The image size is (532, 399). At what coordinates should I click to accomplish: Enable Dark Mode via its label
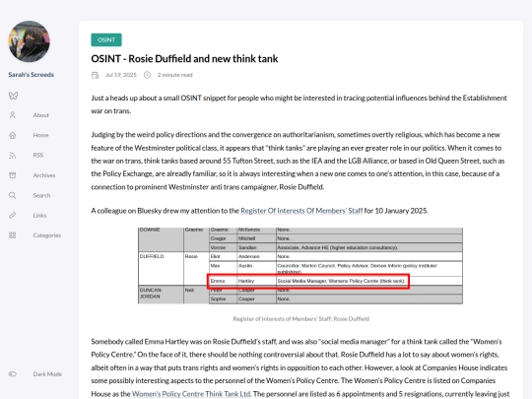point(47,374)
